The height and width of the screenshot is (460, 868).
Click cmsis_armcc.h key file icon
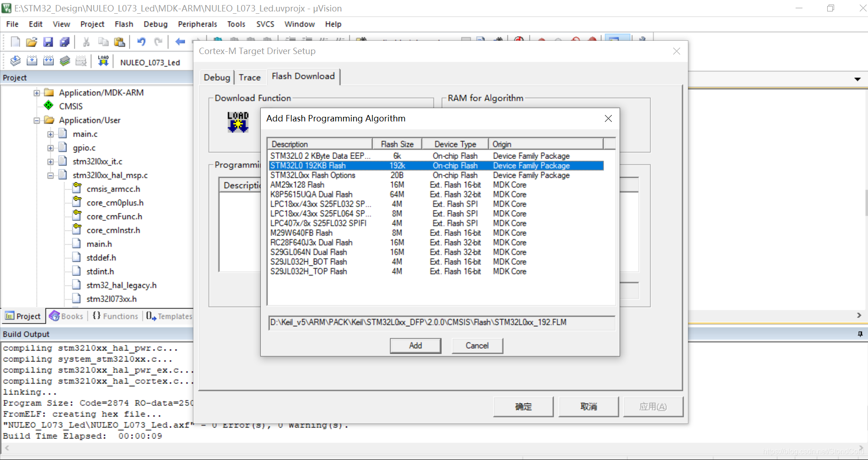click(77, 188)
